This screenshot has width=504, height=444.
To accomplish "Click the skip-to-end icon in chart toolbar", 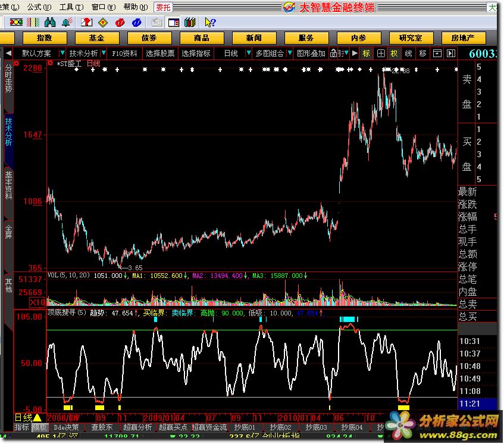I will 451,54.
